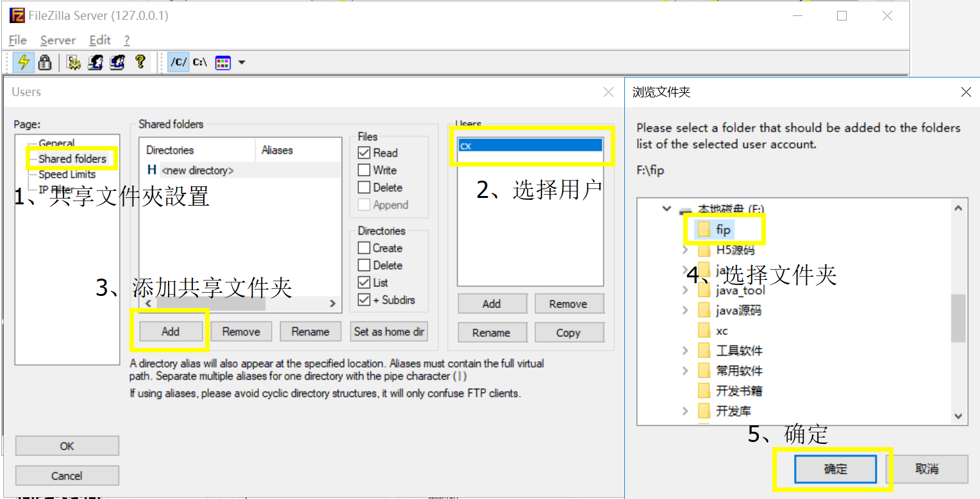The height and width of the screenshot is (499, 980).
Task: Expand the 工具软件 folder
Action: [x=685, y=350]
